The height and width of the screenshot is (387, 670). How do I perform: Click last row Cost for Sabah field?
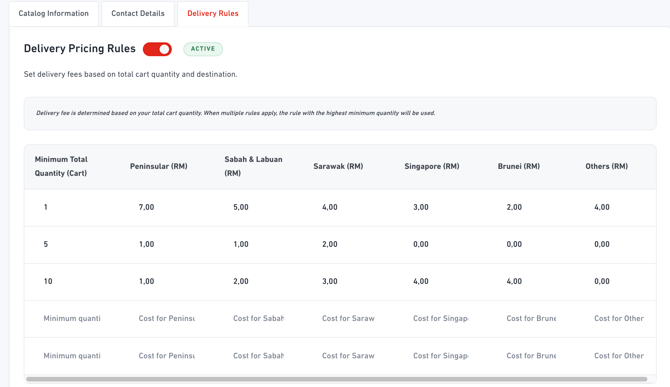[x=259, y=356]
